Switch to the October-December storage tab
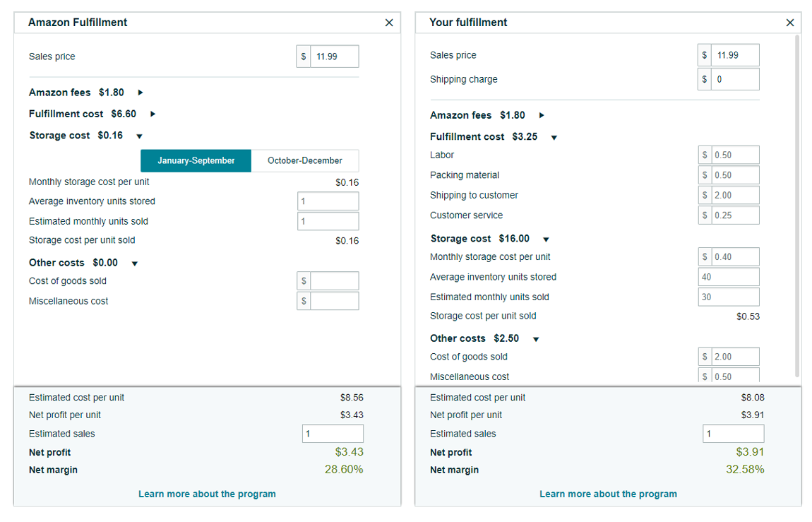812x522 pixels. coord(304,160)
